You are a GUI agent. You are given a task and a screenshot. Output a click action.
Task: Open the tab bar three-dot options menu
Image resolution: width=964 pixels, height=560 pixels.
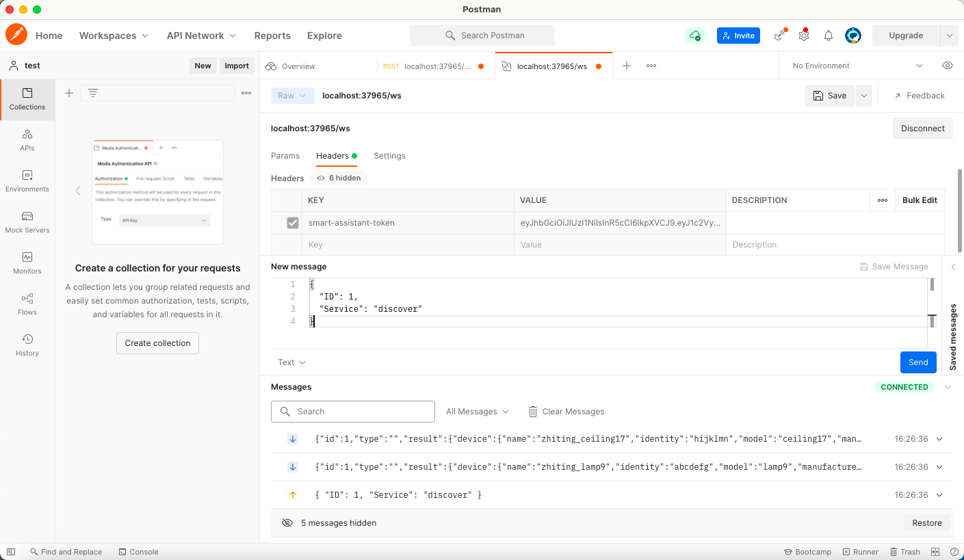pyautogui.click(x=651, y=66)
